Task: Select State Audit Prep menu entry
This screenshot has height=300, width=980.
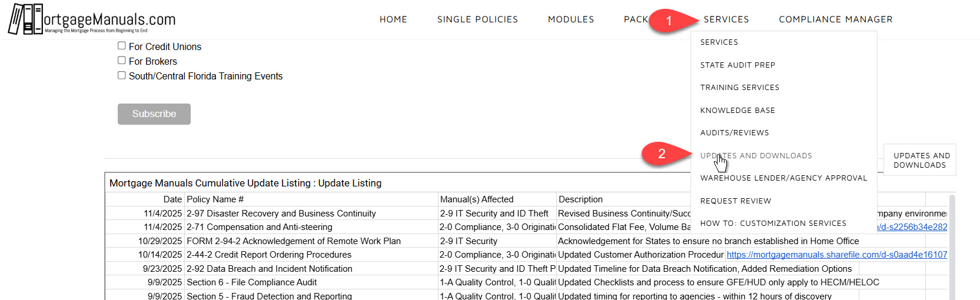Action: point(738,65)
